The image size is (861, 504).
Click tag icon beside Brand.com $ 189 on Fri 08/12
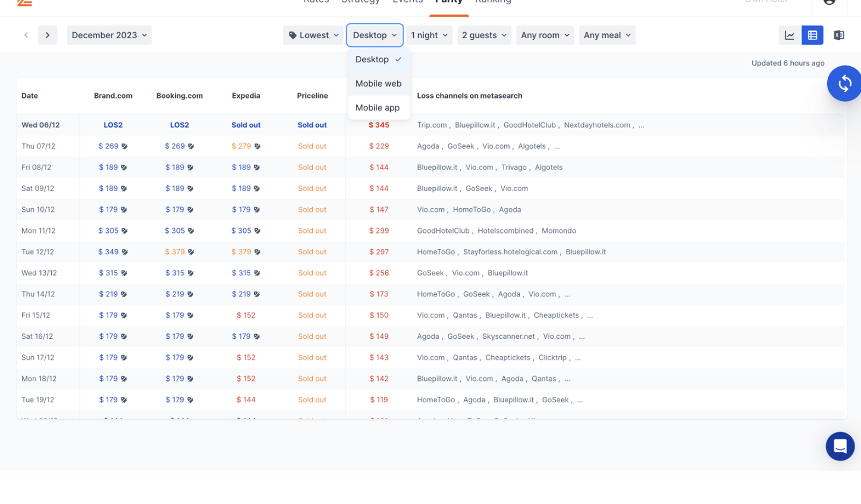click(x=124, y=167)
